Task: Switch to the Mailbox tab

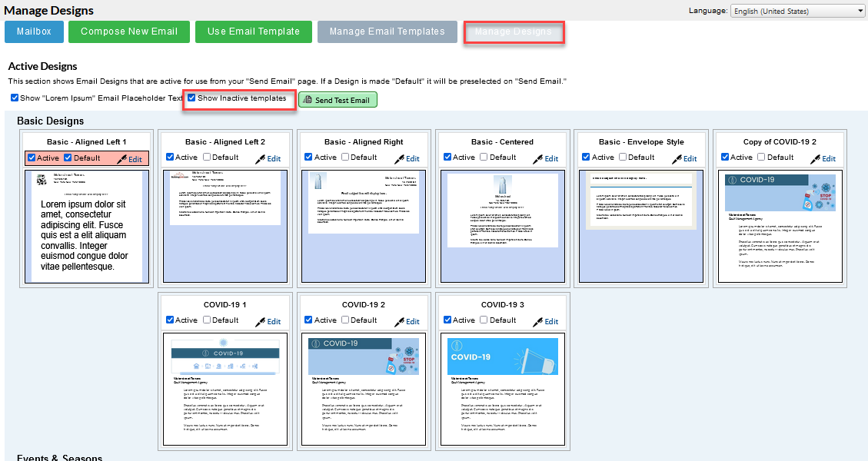Action: [x=34, y=32]
